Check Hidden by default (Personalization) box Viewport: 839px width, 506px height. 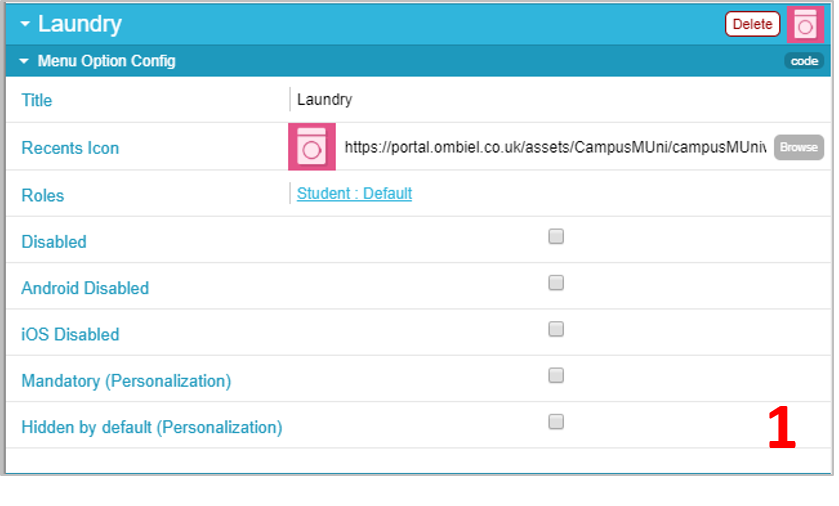[556, 422]
